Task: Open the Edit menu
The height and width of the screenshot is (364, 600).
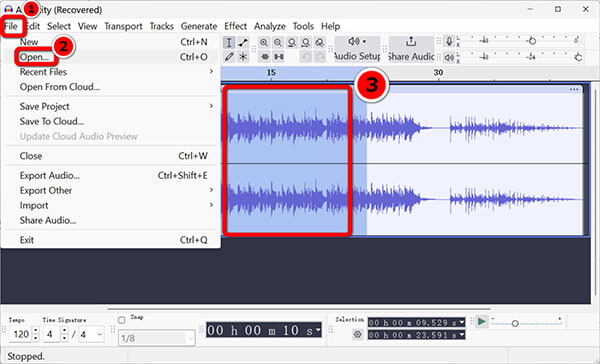Action: click(x=33, y=26)
